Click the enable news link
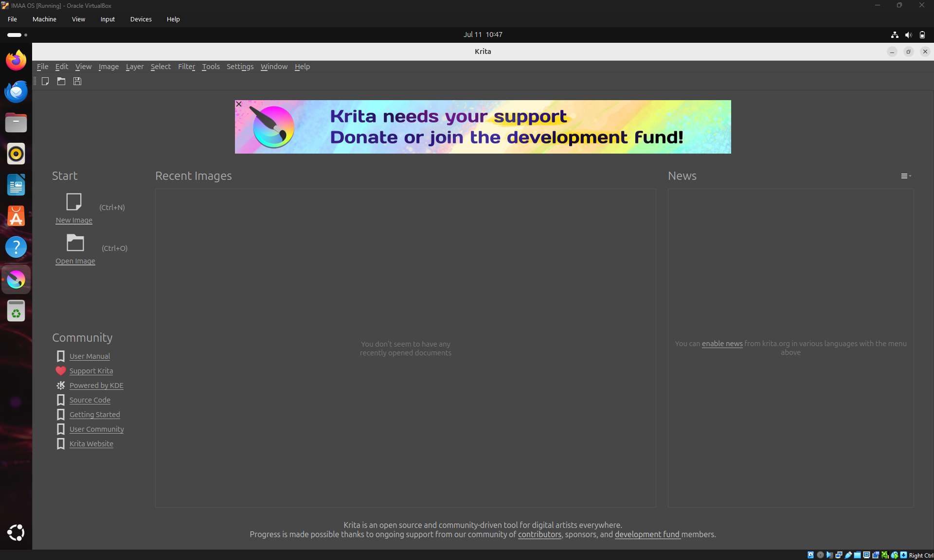This screenshot has width=934, height=560. [722, 344]
